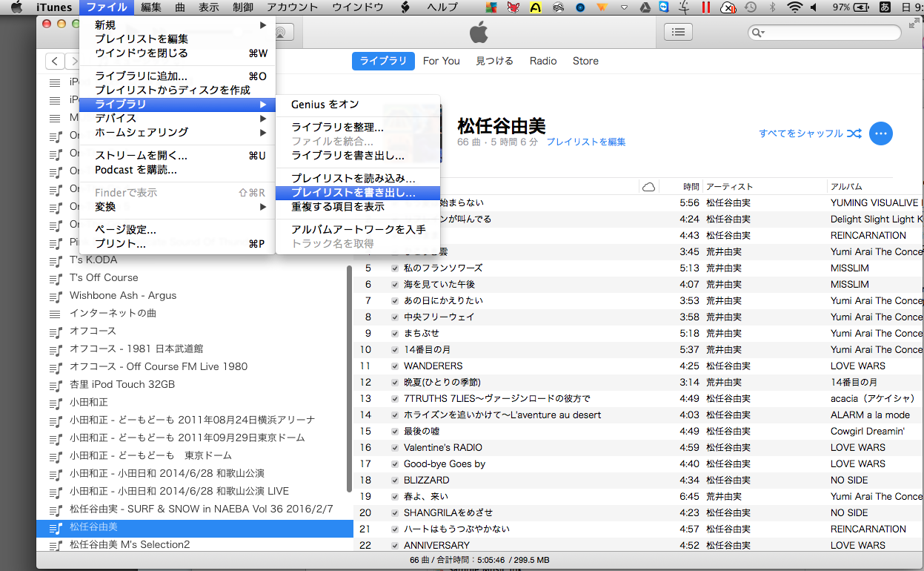Open the search field magnifier dropdown

click(758, 33)
